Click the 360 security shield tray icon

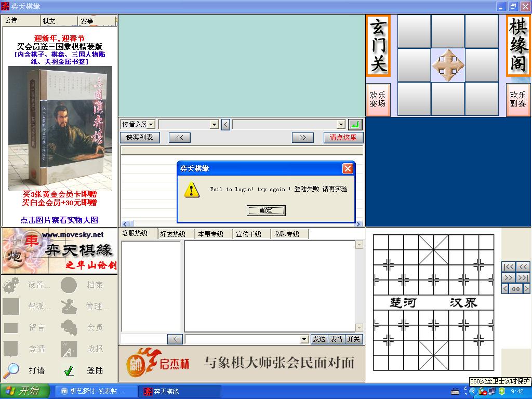(502, 391)
